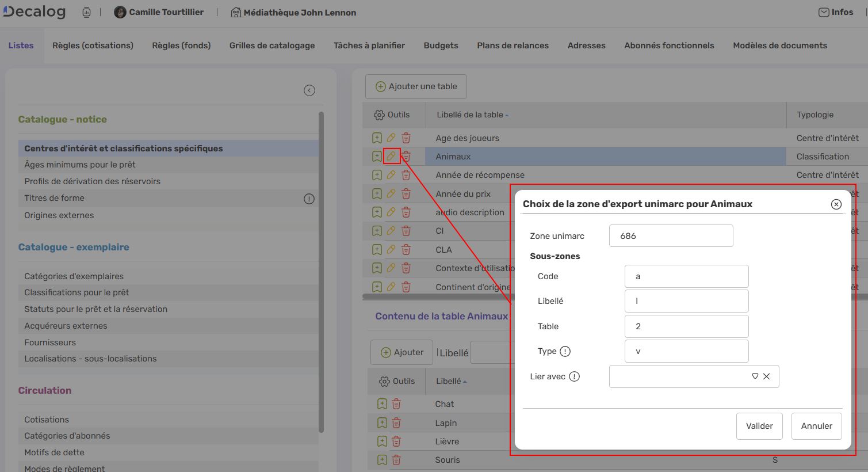Click the bookmark icon on the Lapin row

click(x=381, y=422)
